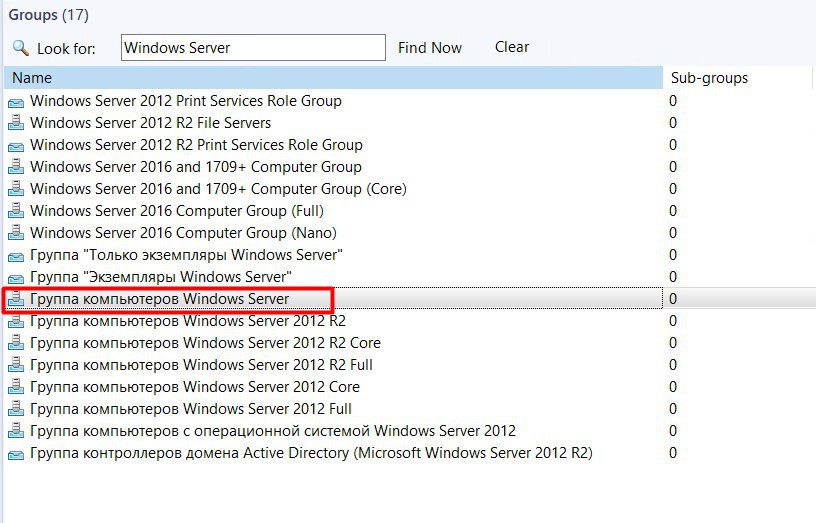The image size is (816, 523).
Task: Click icon of Группа "Экземпляры Windows Server"
Action: click(16, 278)
